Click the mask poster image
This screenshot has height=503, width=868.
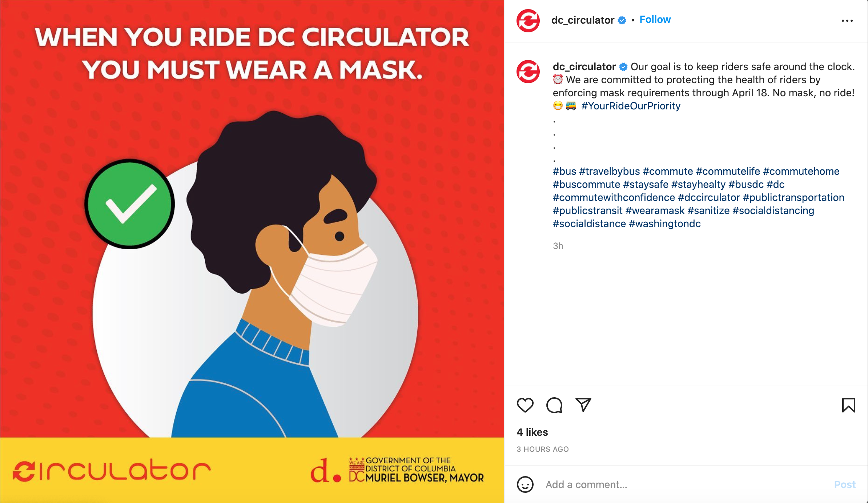(x=252, y=251)
